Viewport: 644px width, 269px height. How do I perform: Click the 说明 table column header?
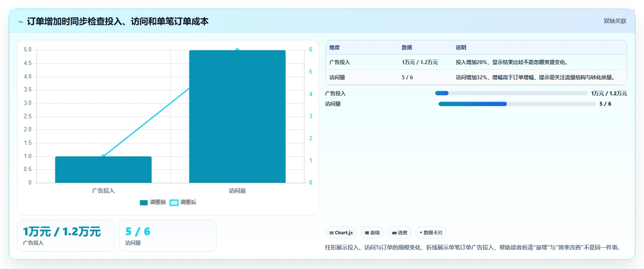click(x=461, y=48)
